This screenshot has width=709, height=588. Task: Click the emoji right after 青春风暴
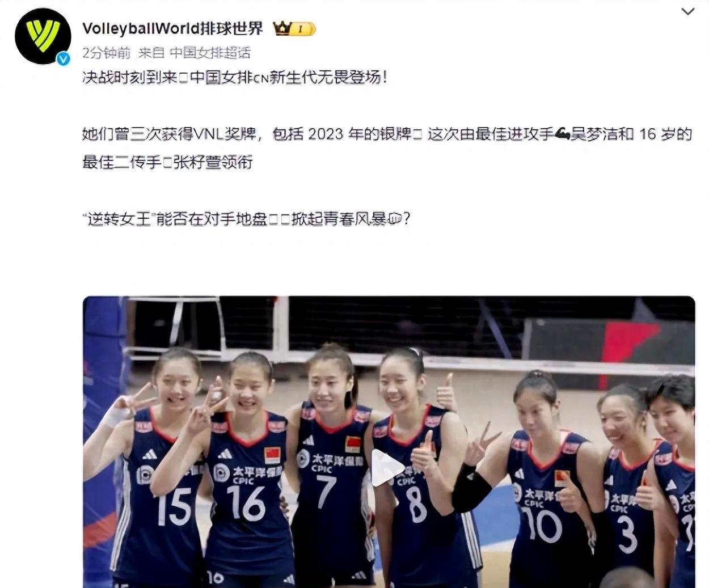(x=395, y=219)
